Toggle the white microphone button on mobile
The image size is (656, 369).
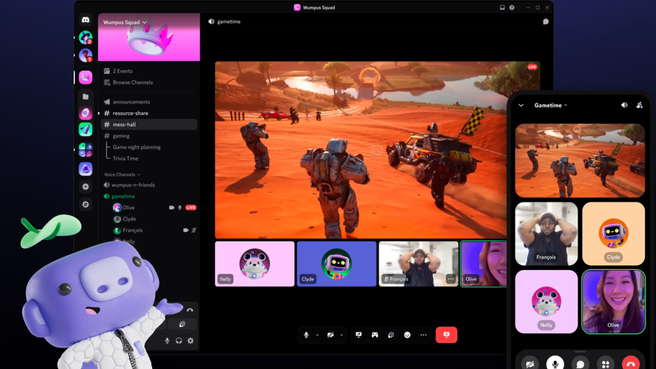tap(555, 364)
